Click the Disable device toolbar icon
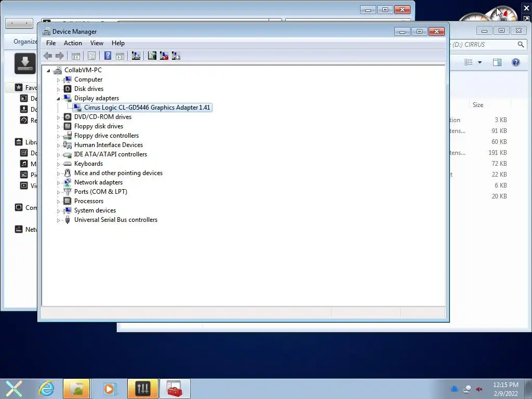The height and width of the screenshot is (399, 532). coord(176,56)
